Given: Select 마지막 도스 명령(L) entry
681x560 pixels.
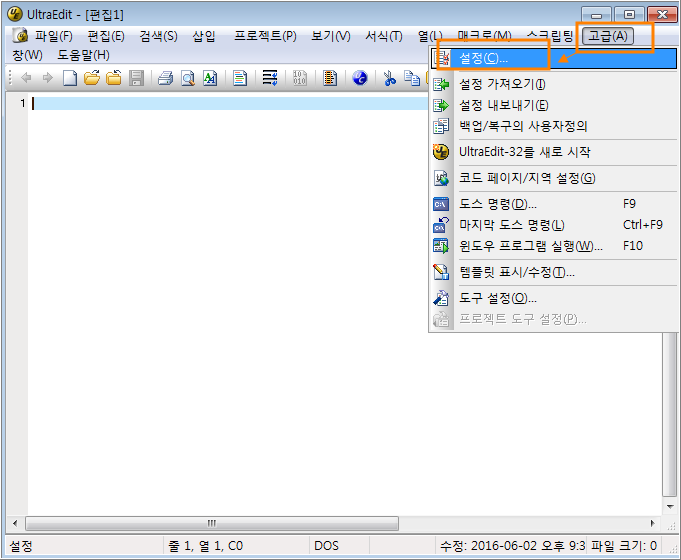Looking at the screenshot, I should point(554,225).
